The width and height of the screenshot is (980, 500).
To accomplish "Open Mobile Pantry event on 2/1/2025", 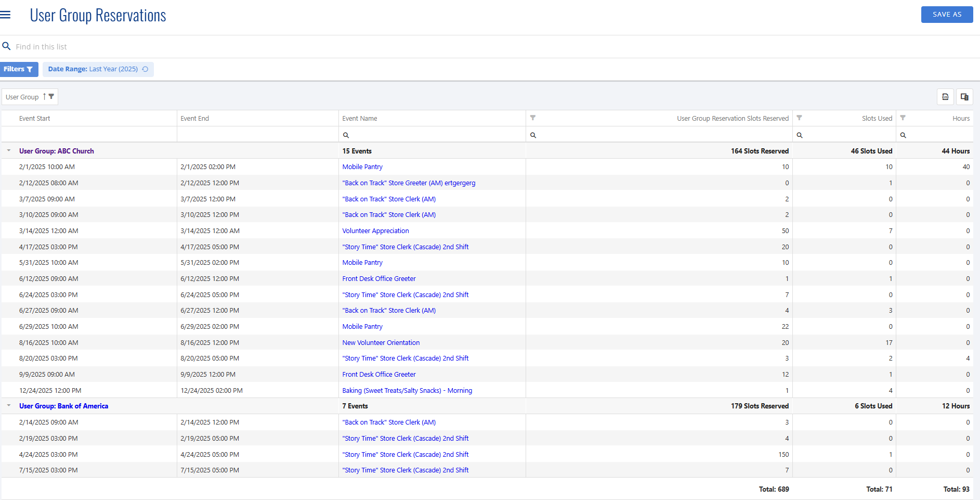I will (x=362, y=167).
